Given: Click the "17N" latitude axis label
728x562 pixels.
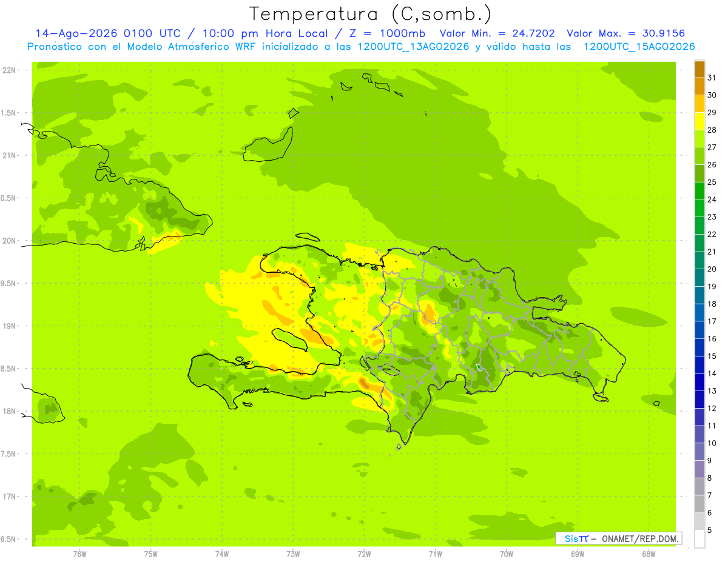Looking at the screenshot, I should point(9,497).
